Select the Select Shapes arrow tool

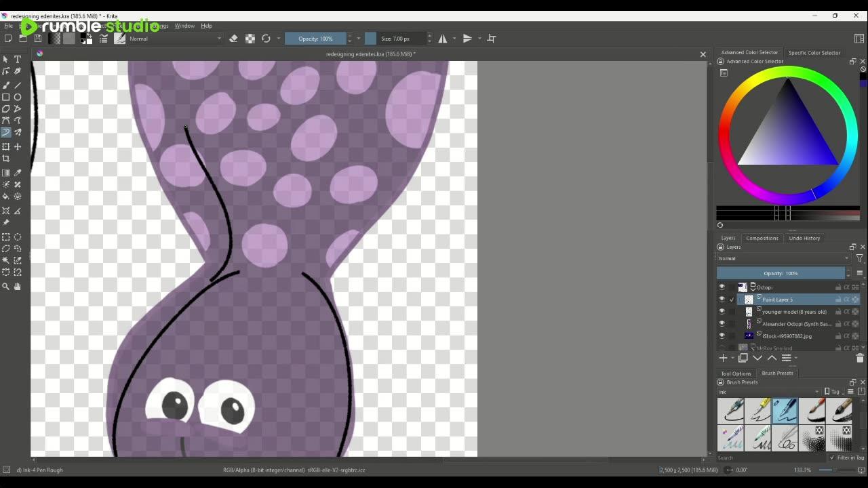(x=6, y=60)
